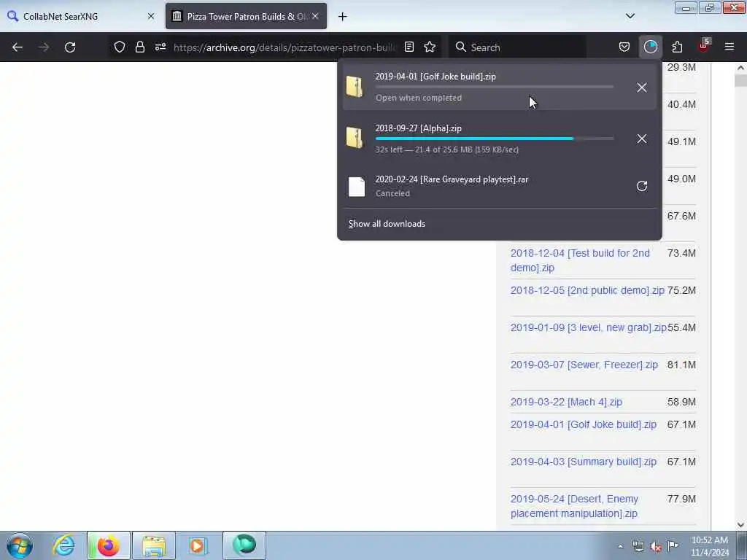Click the page's vertical scrollbar thumb
The width and height of the screenshot is (747, 560).
point(740,80)
